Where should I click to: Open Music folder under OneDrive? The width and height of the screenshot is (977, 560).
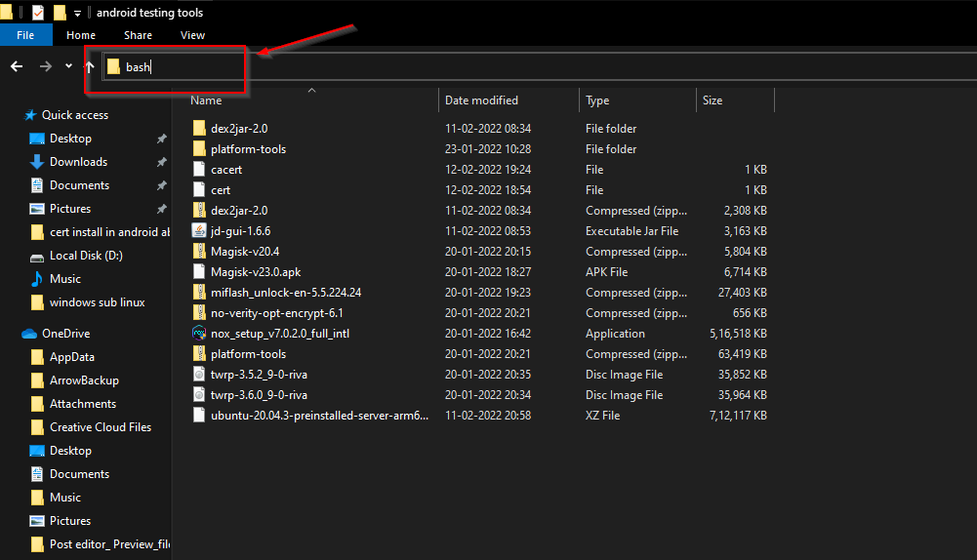click(x=65, y=498)
